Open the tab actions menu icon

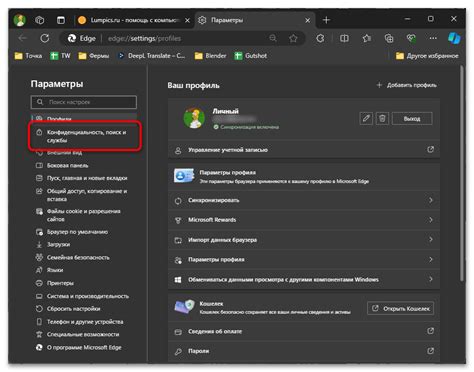pyautogui.click(x=61, y=20)
